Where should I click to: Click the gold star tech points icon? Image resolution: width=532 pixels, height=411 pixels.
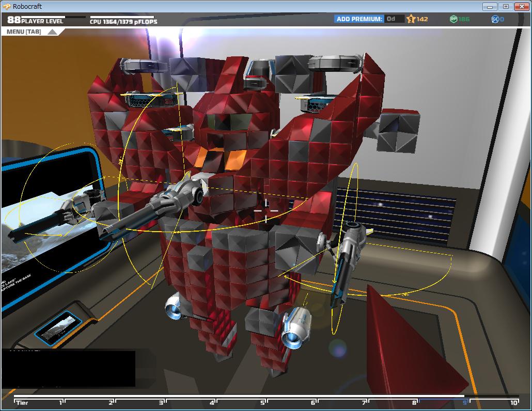coord(411,19)
